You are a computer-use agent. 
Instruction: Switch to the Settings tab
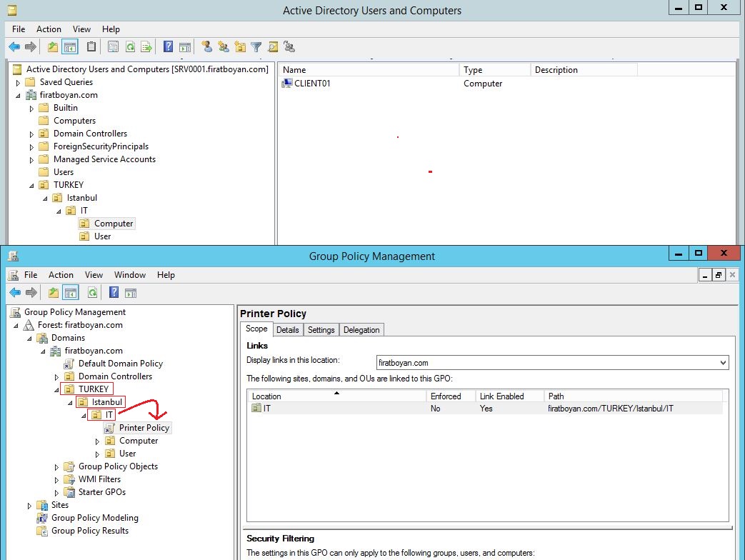pyautogui.click(x=321, y=330)
